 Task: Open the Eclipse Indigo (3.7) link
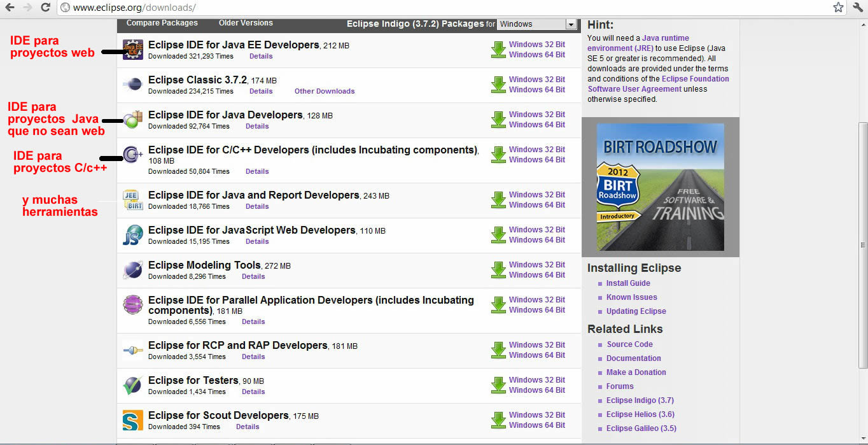[640, 400]
